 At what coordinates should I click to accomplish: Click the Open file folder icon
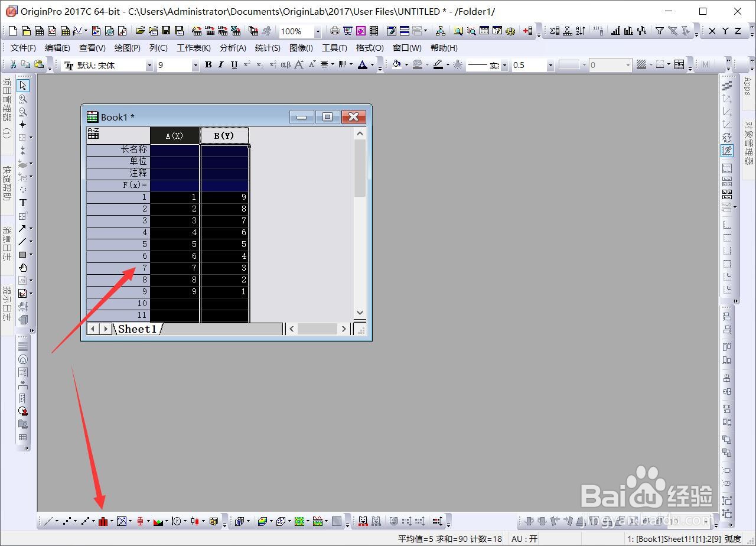tap(140, 31)
